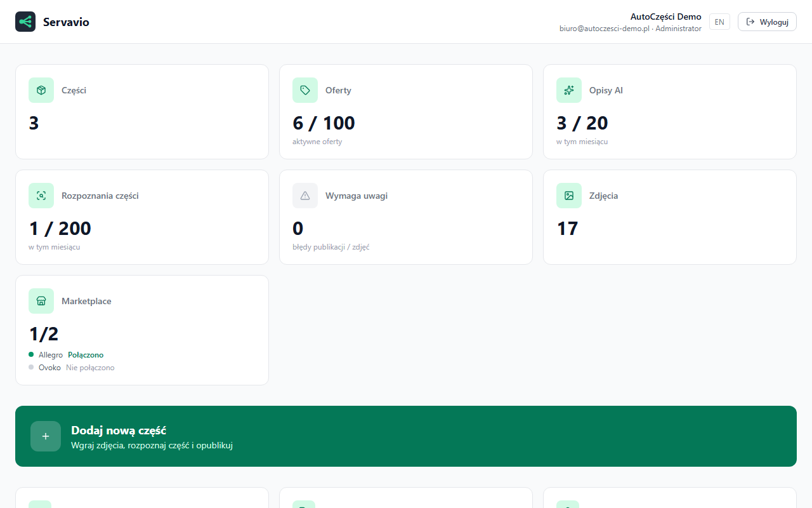This screenshot has width=812, height=508.
Task: Click the Servavio logo icon
Action: (25, 22)
